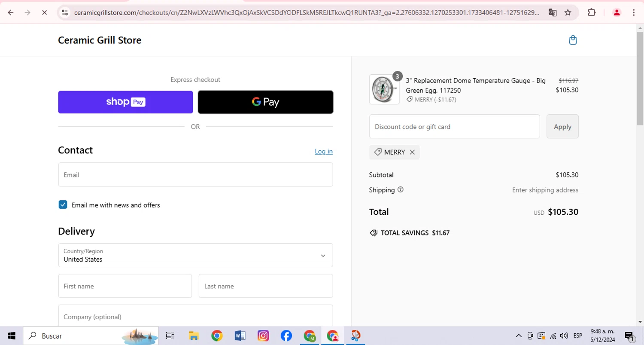Open Instagram from taskbar
Image resolution: width=644 pixels, height=345 pixels.
click(263, 336)
